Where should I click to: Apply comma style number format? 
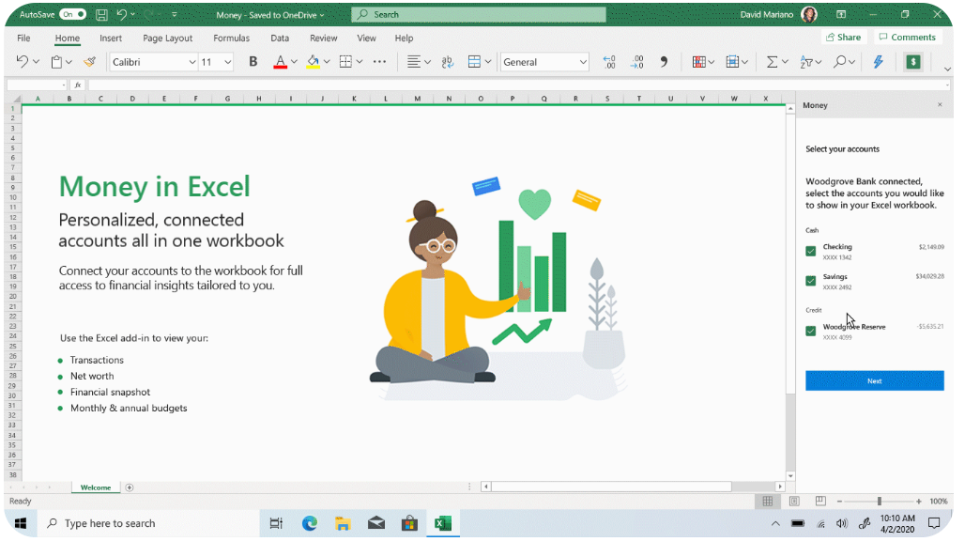[x=664, y=62]
